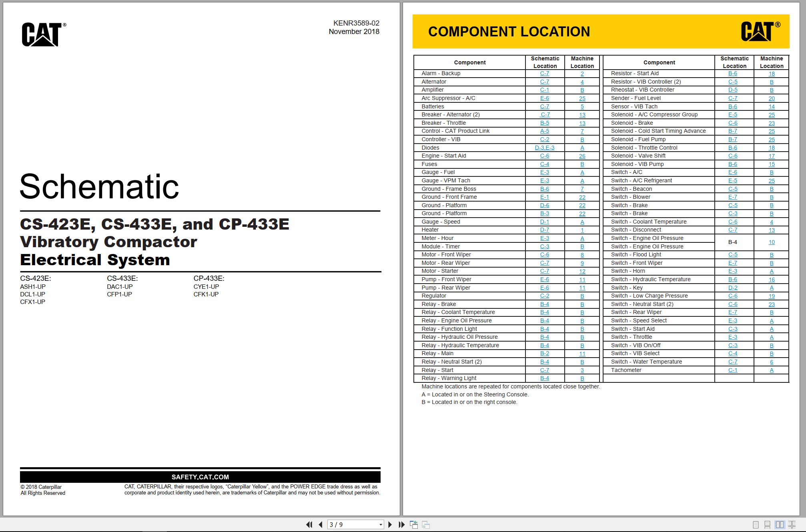Select the 'Switch - Horn' component text
This screenshot has width=806, height=532.
coord(628,271)
